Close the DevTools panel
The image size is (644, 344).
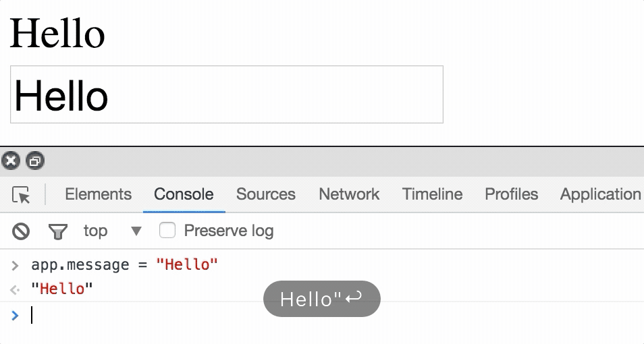(x=11, y=161)
